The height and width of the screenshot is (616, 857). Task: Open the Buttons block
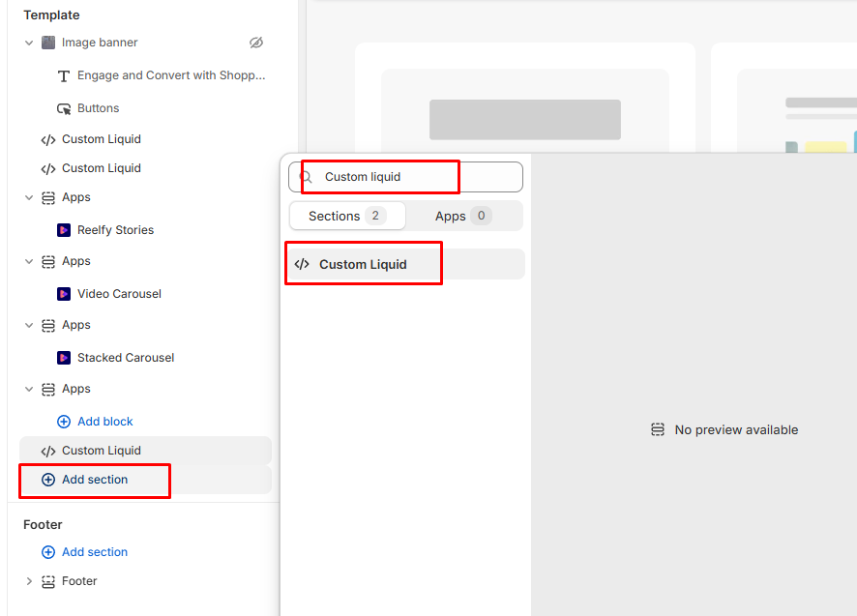[x=99, y=108]
